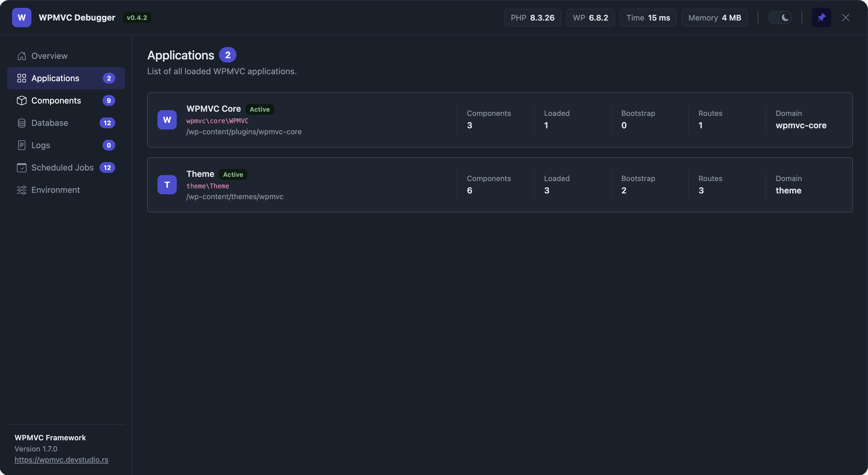Click the WPMVC Core application title
Image resolution: width=868 pixels, height=475 pixels.
click(x=214, y=109)
